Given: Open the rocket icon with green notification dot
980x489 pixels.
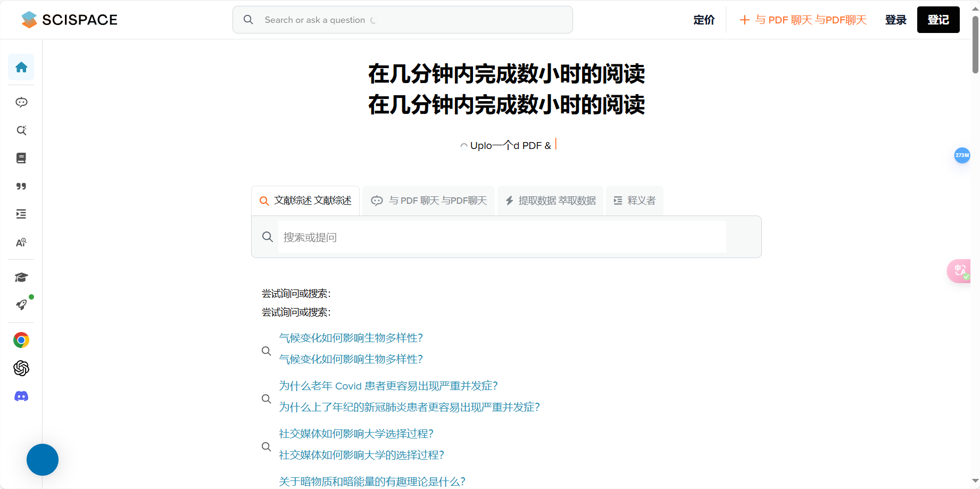Looking at the screenshot, I should [x=21, y=304].
